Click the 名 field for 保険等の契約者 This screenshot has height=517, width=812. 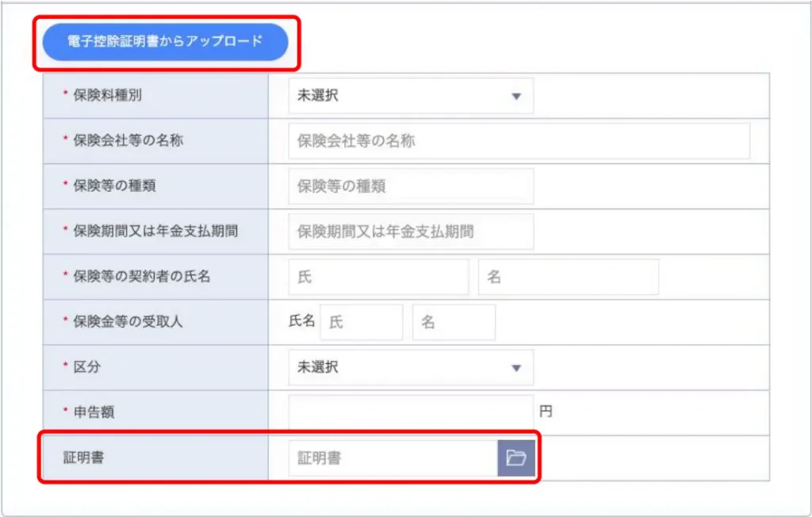567,276
